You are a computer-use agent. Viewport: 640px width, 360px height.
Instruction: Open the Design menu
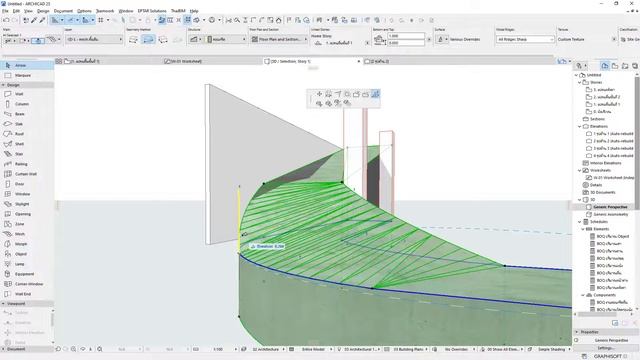click(43, 11)
